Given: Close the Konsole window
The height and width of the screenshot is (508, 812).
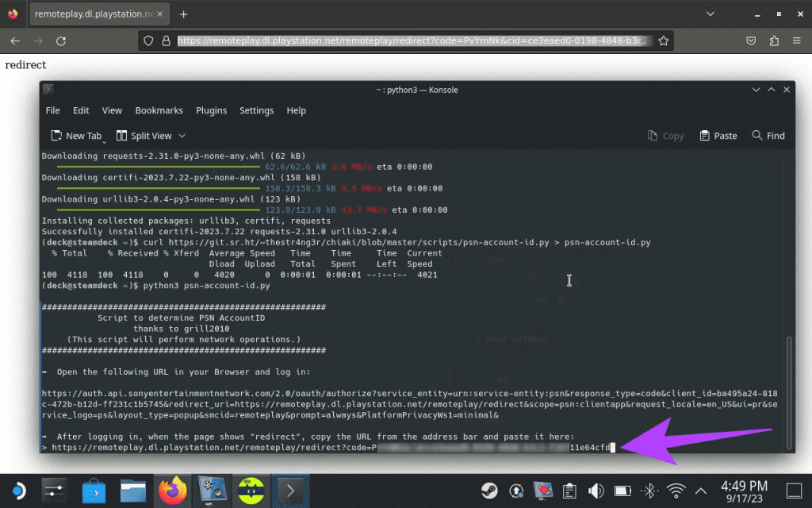Looking at the screenshot, I should coord(787,90).
